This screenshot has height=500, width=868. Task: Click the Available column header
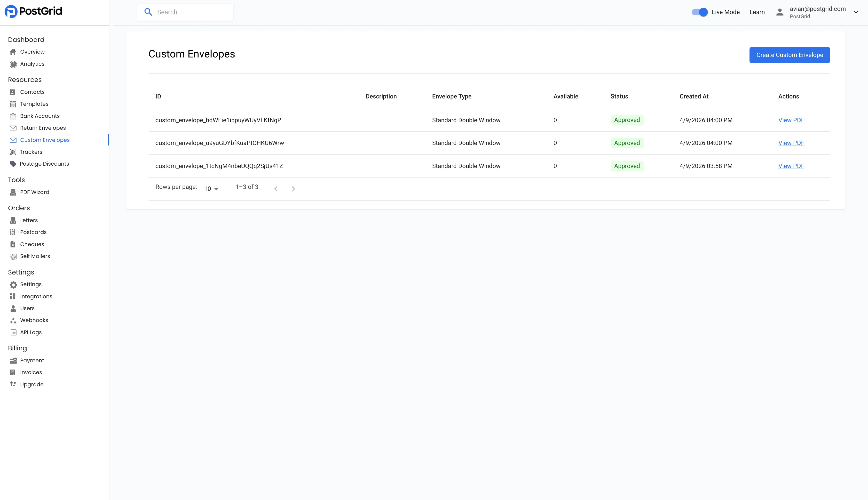pyautogui.click(x=566, y=97)
